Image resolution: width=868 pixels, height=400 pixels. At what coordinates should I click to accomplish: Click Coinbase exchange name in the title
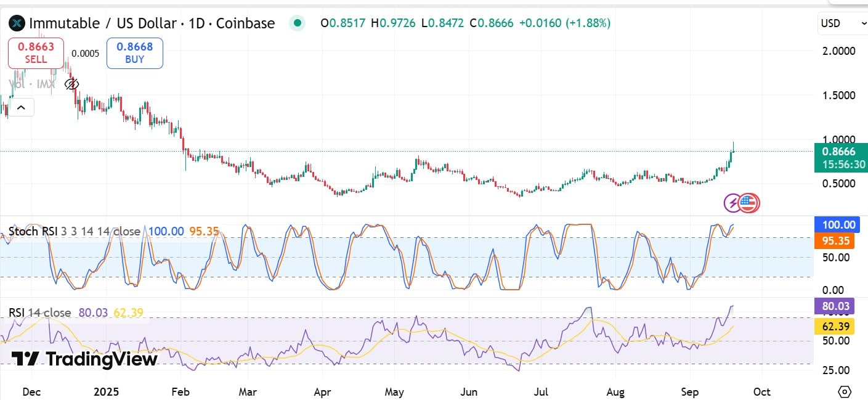(246, 23)
